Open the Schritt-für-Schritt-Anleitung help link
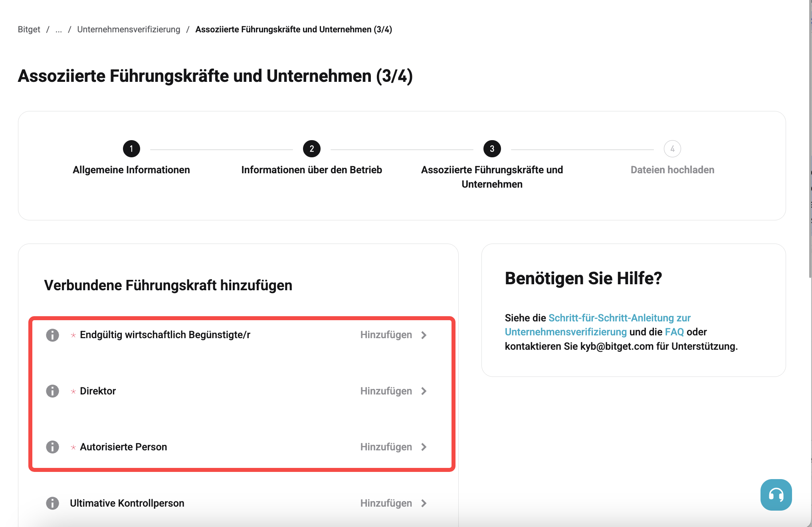 click(x=598, y=325)
